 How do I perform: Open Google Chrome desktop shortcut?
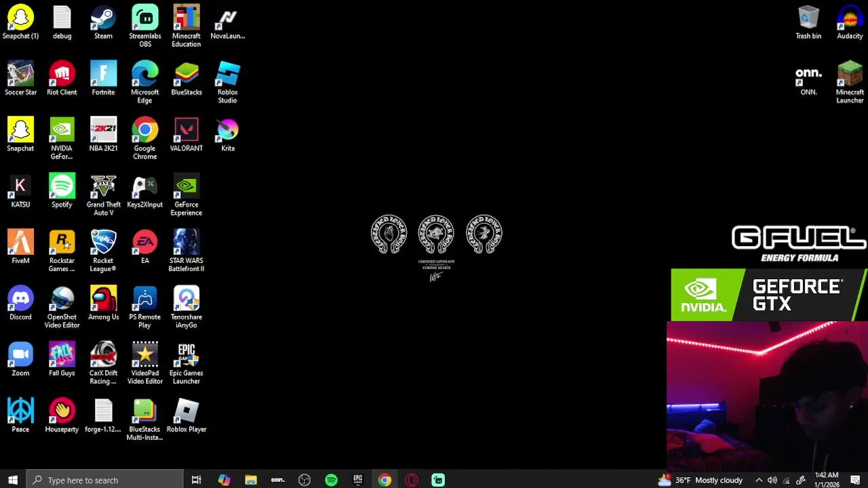pos(144,139)
